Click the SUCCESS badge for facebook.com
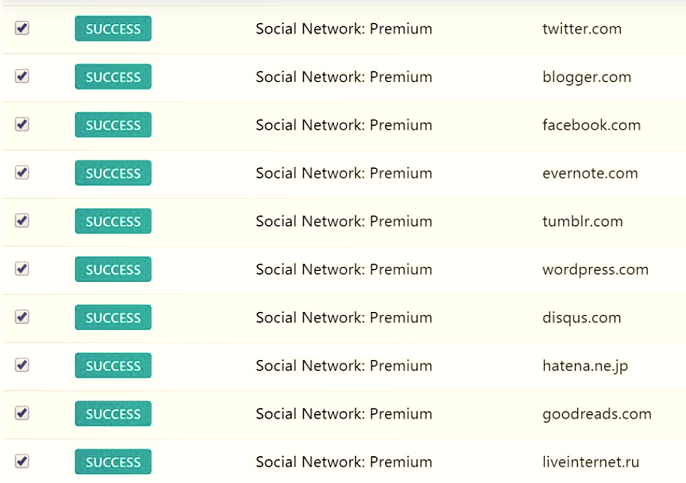The width and height of the screenshot is (686, 483). (113, 125)
